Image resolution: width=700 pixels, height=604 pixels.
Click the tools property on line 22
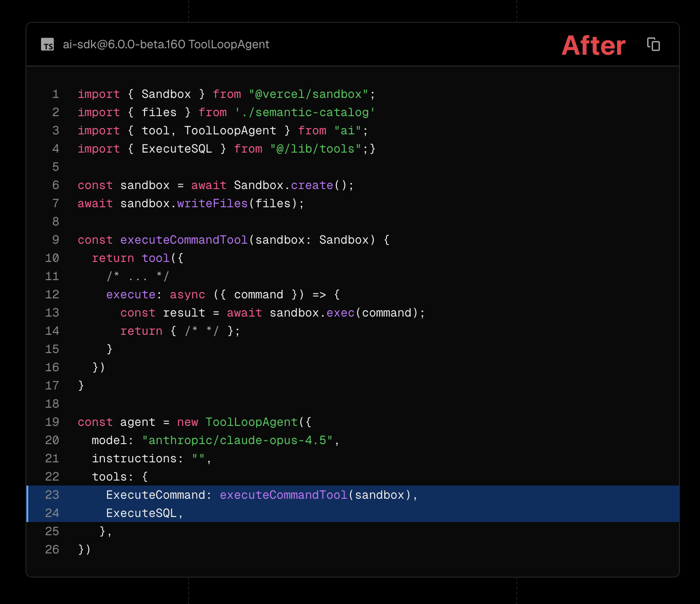pos(108,477)
